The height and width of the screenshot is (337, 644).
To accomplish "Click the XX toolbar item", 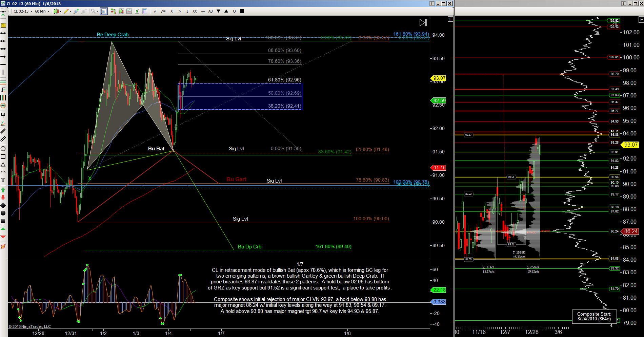I will [x=195, y=11].
